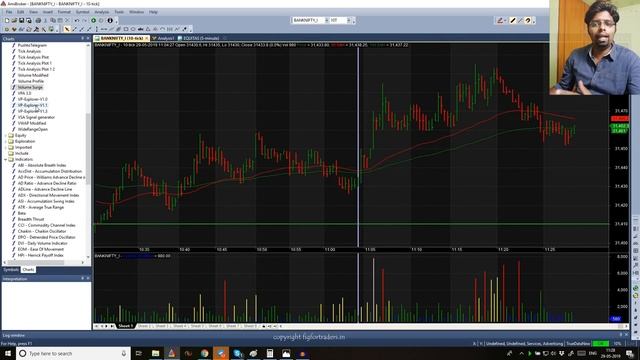Close the BANKNIFTY_I 10-tick chart tab
This screenshot has width=640, height=360.
point(147,38)
